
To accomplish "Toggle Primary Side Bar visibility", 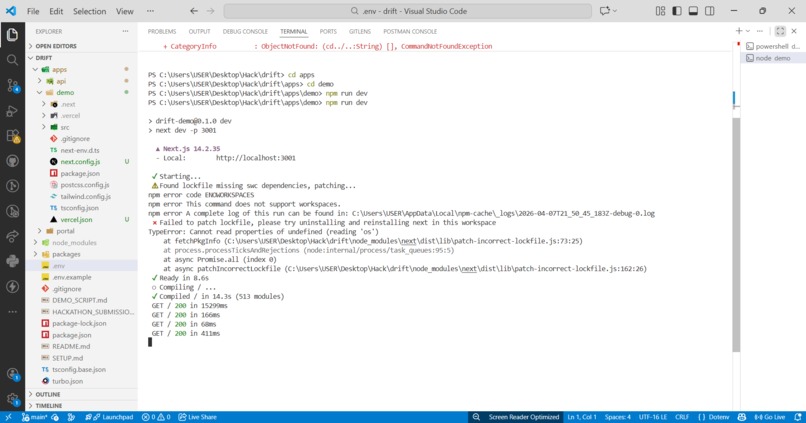I will tap(676, 11).
